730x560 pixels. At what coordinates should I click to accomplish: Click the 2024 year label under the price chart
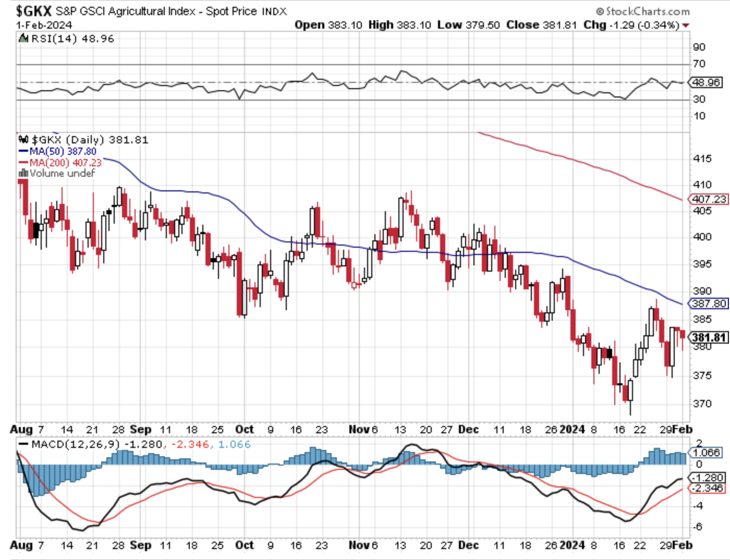pos(572,430)
